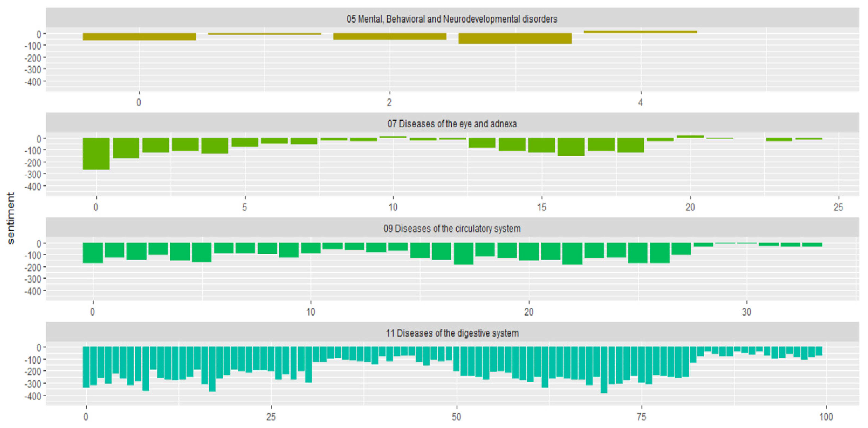The width and height of the screenshot is (868, 428).
Task: Click the Diseases of the circulatory system header
Action: 452,229
